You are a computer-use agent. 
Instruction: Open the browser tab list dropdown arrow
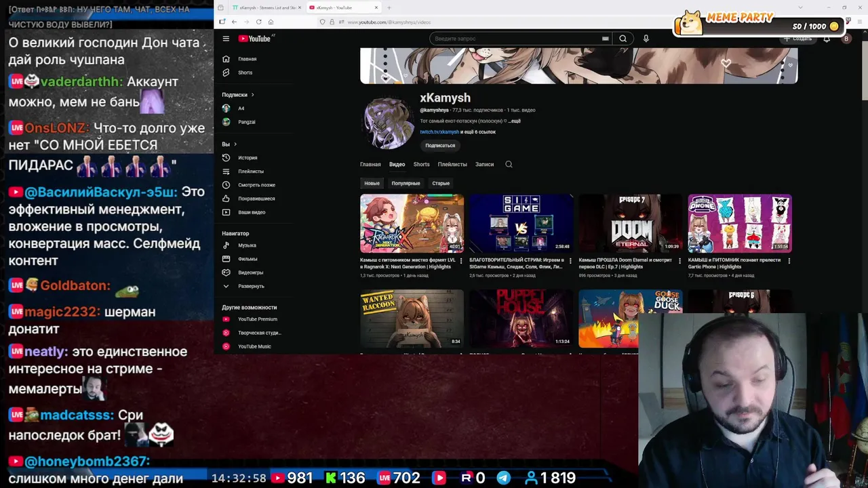pyautogui.click(x=800, y=7)
